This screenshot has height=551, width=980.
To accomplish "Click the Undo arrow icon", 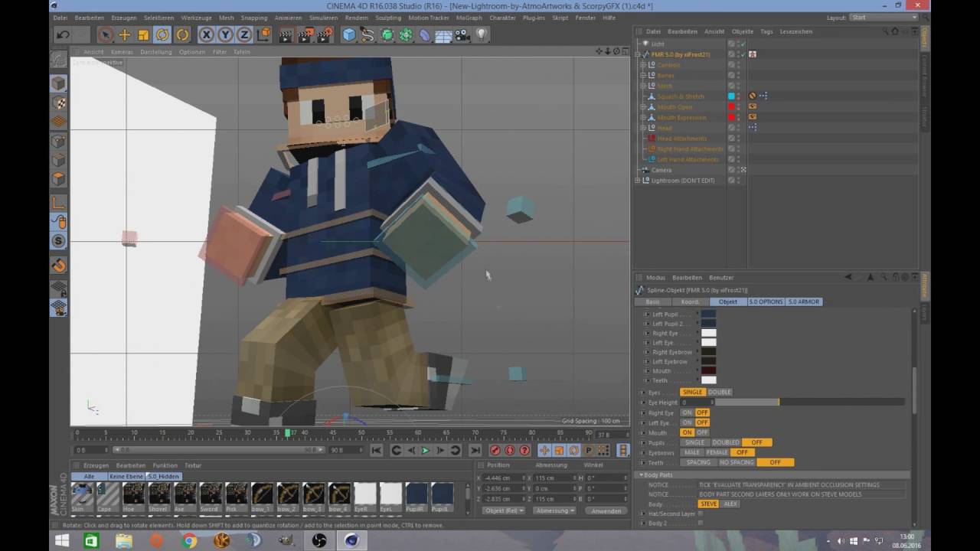I will click(64, 34).
